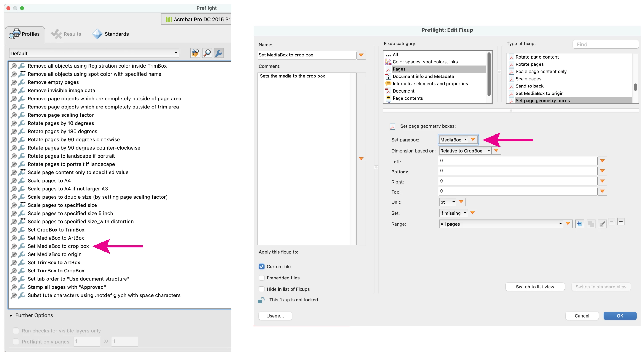The width and height of the screenshot is (644, 352).
Task: Open the Unit pt dropdown
Action: (448, 202)
